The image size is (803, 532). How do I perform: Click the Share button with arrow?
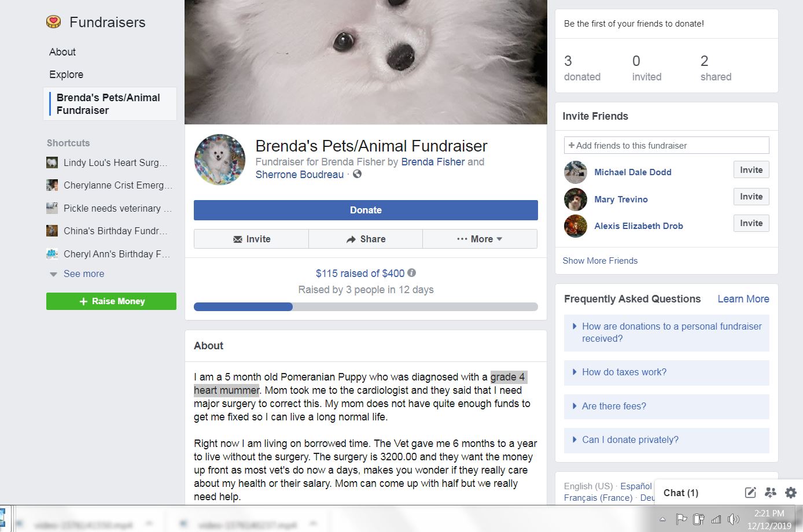click(366, 239)
